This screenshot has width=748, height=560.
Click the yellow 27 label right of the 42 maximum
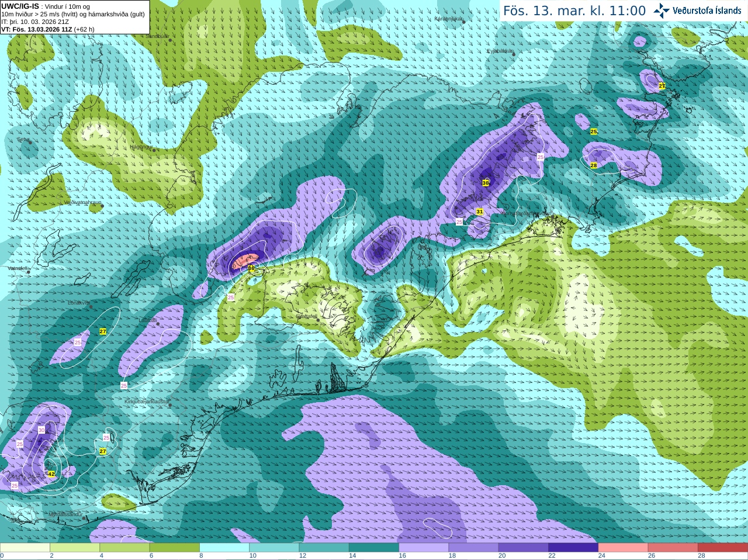pyautogui.click(x=103, y=451)
